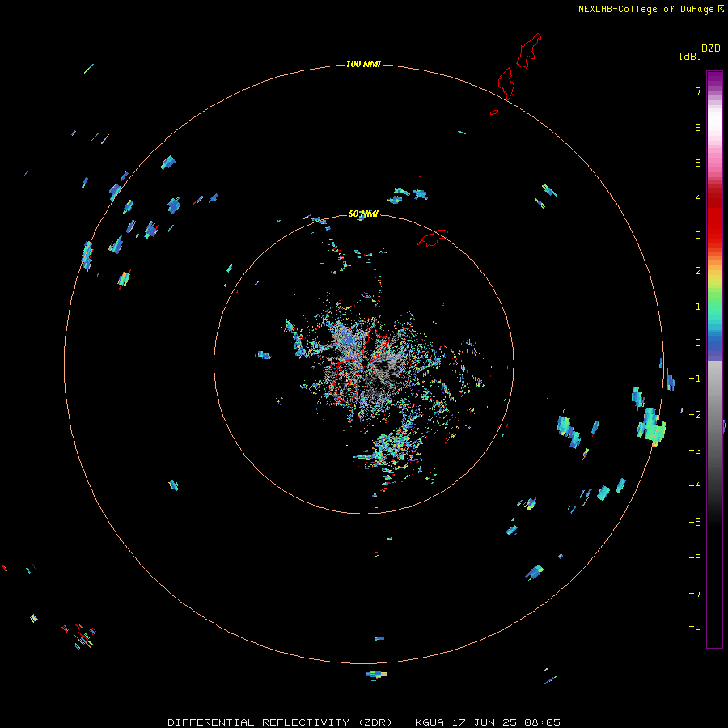Click the 0 value on color scale
728x728 pixels.
click(698, 343)
